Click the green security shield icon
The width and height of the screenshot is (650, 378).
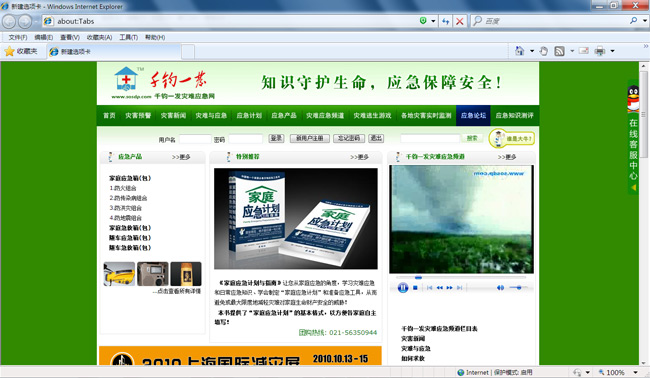tap(423, 21)
